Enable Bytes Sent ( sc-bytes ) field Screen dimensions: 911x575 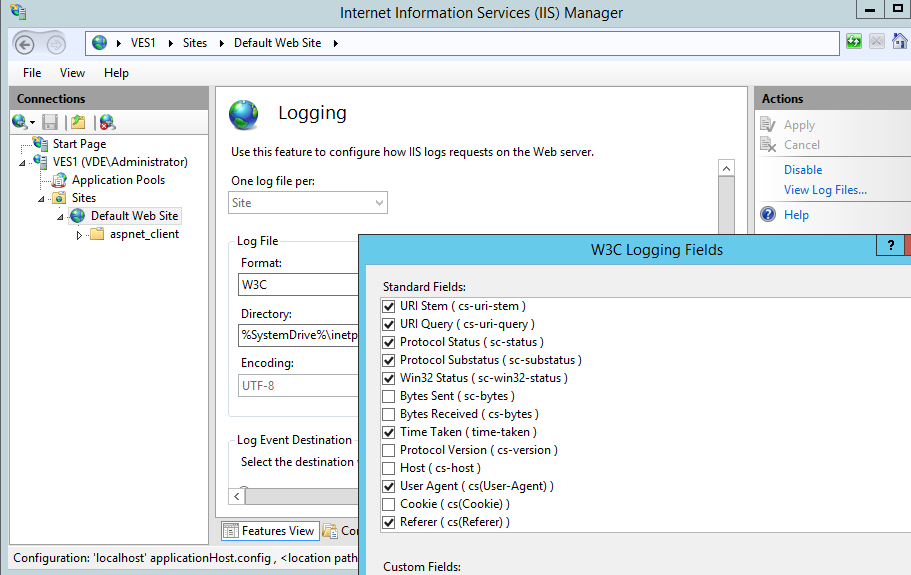tap(389, 396)
